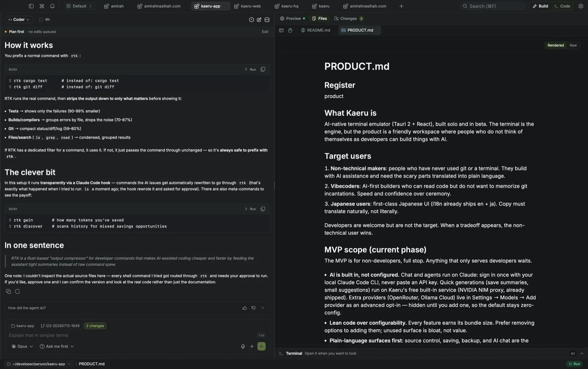Click the Run button in status bar

tap(574, 364)
